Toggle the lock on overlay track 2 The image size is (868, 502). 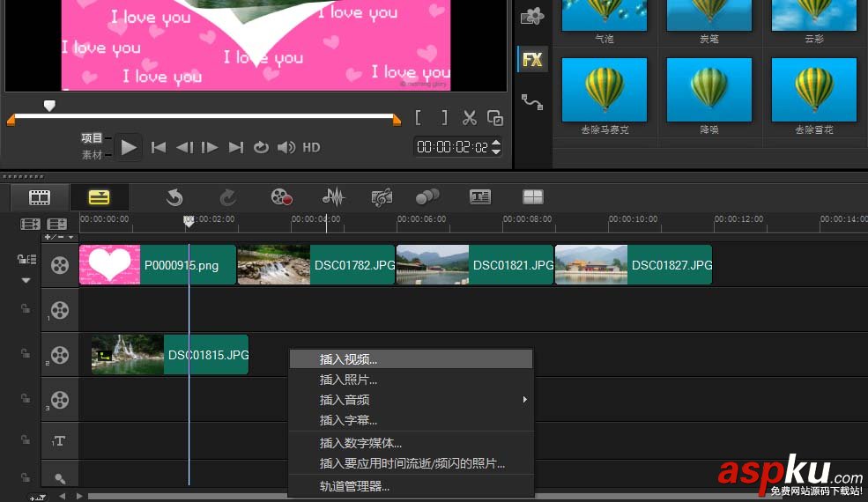pyautogui.click(x=25, y=354)
